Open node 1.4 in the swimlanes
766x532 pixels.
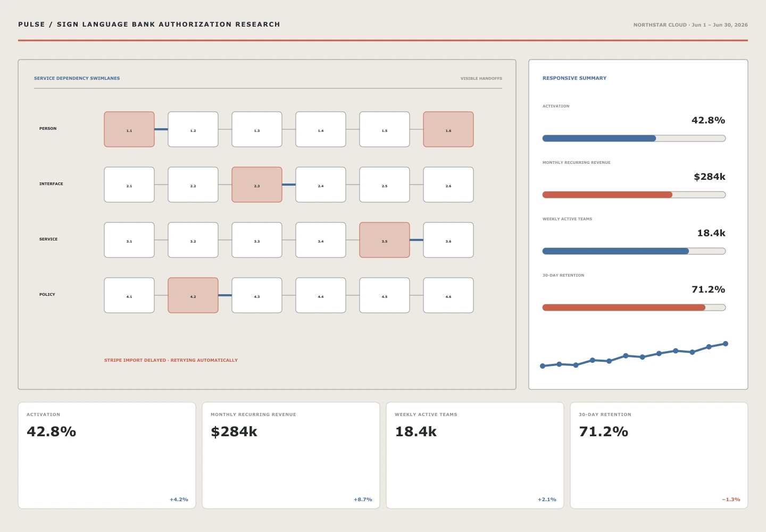(321, 129)
